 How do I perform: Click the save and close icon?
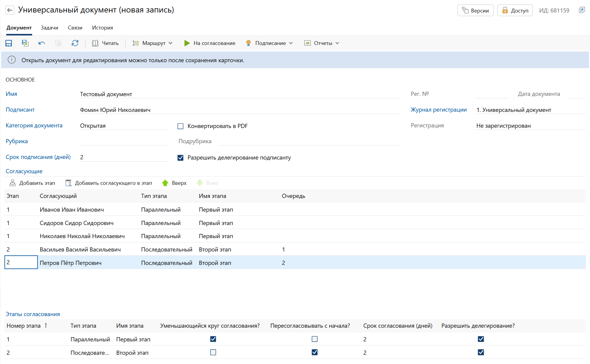click(x=25, y=43)
